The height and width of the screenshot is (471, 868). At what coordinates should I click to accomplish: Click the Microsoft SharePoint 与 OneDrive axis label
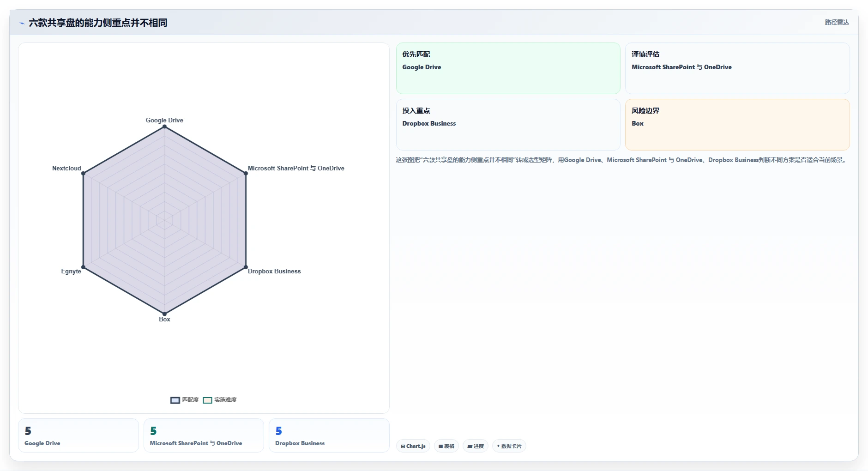[x=296, y=168]
